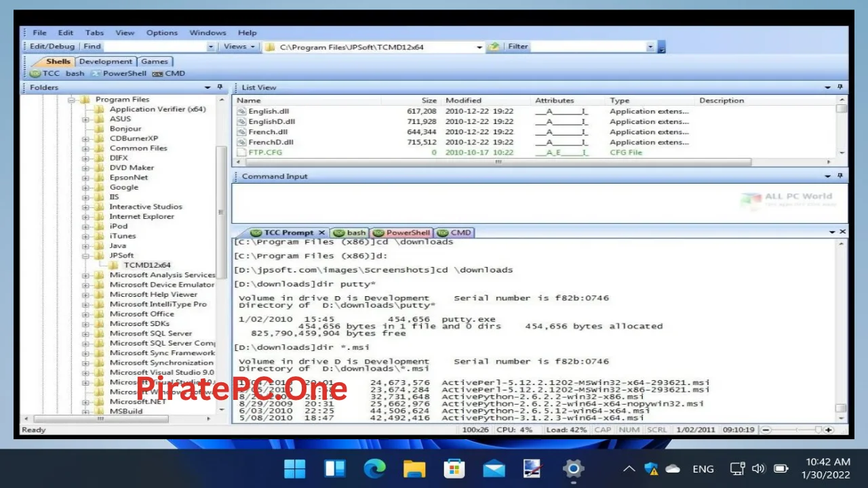Switch to the CMD console tab
Viewport: 868px width, 488px height.
click(454, 232)
